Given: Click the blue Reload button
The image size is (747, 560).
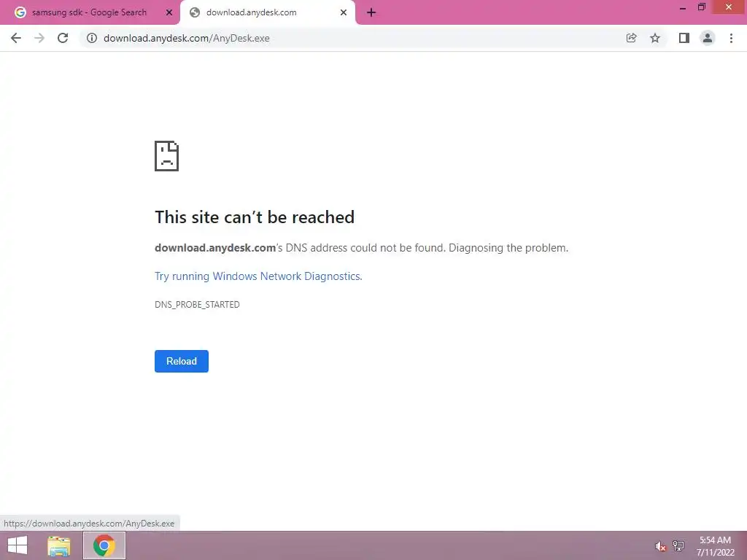Looking at the screenshot, I should pyautogui.click(x=182, y=361).
